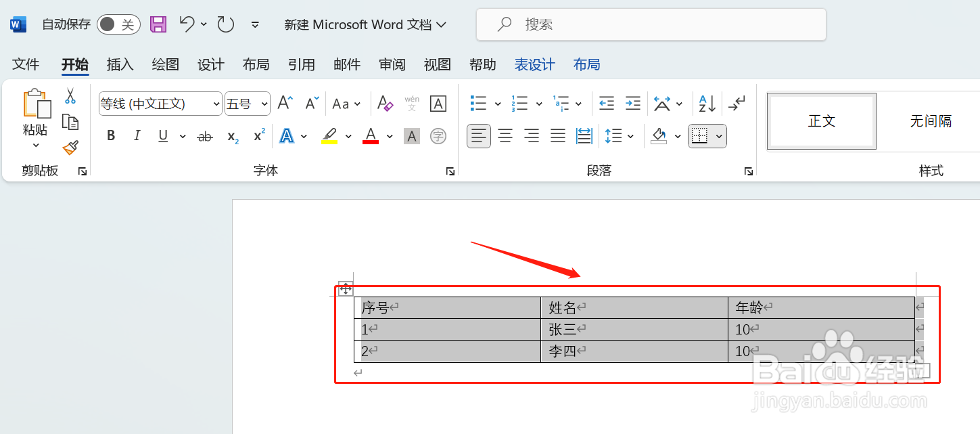Viewport: 980px width, 434px height.
Task: Open the 插入 ribbon tab
Action: pyautogui.click(x=120, y=64)
